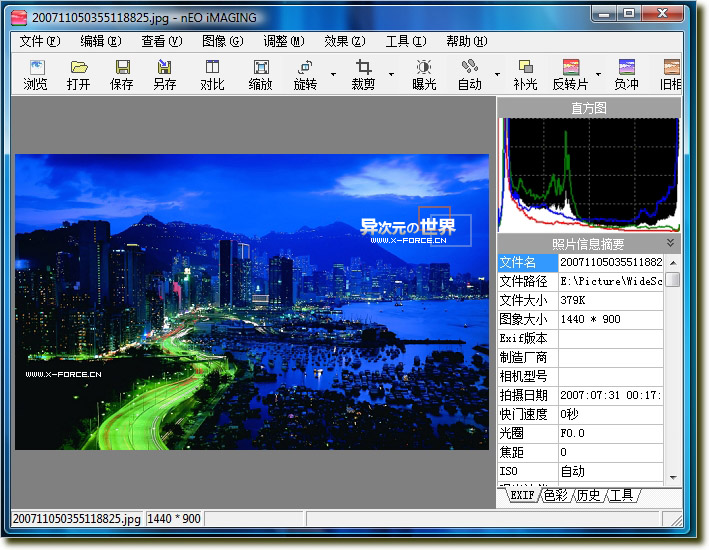
Task: Switch to the 工具 bottom tab
Action: (621, 495)
